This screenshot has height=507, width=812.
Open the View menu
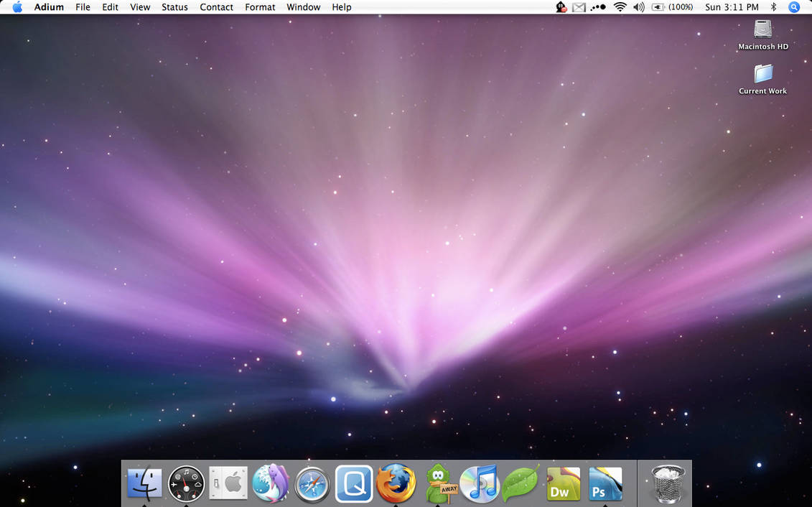(140, 7)
